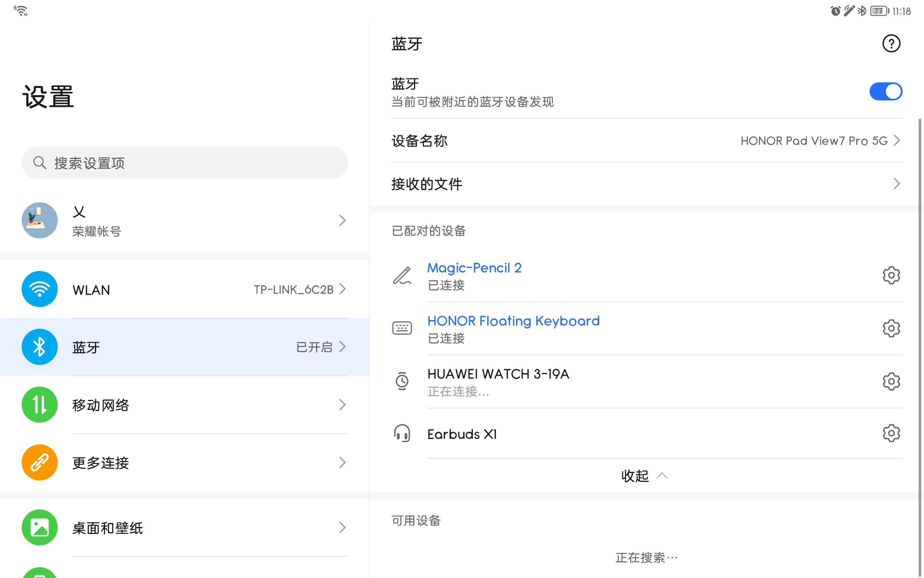The width and height of the screenshot is (924, 578).
Task: Tap the stylus indicator in status bar
Action: coord(849,11)
